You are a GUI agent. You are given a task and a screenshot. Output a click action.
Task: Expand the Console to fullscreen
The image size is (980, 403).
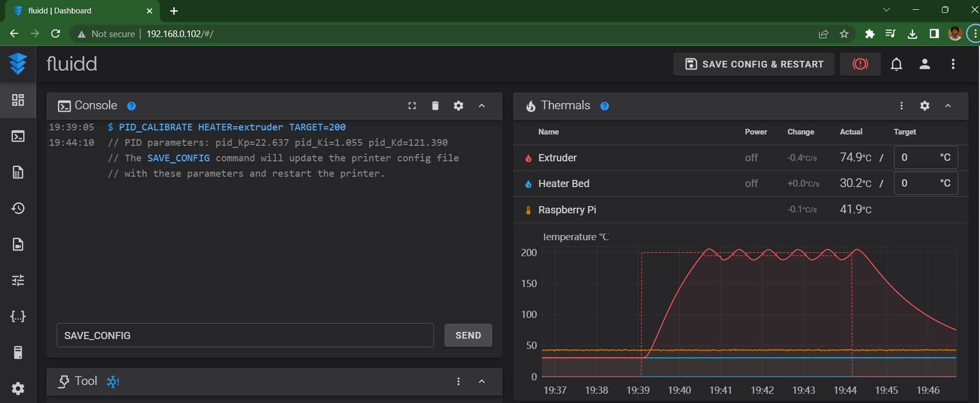(x=412, y=106)
